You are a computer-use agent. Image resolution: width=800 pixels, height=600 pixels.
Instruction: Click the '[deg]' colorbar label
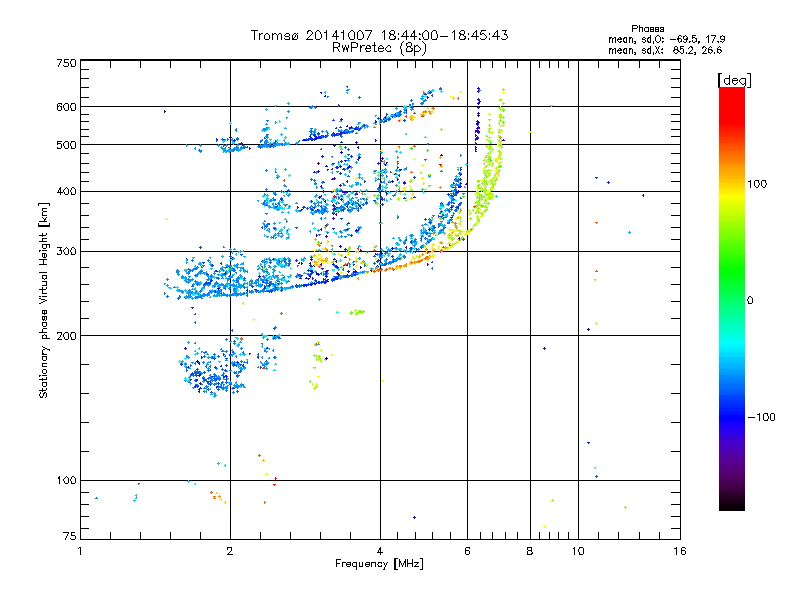(734, 80)
